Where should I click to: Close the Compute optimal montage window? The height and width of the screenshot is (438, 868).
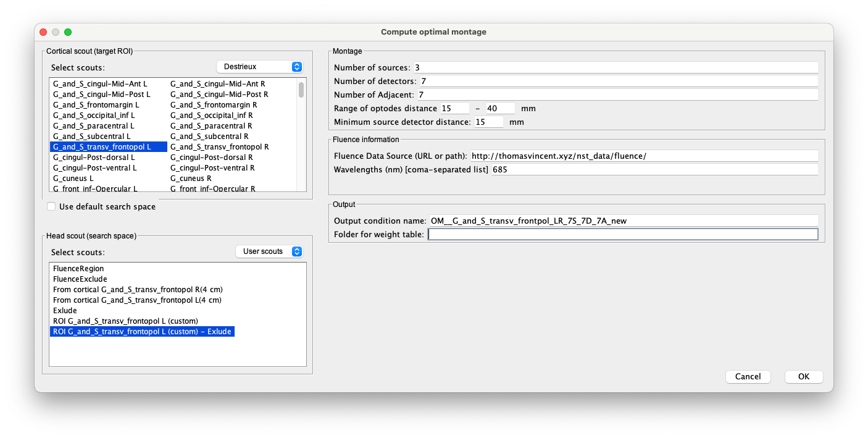coord(43,32)
